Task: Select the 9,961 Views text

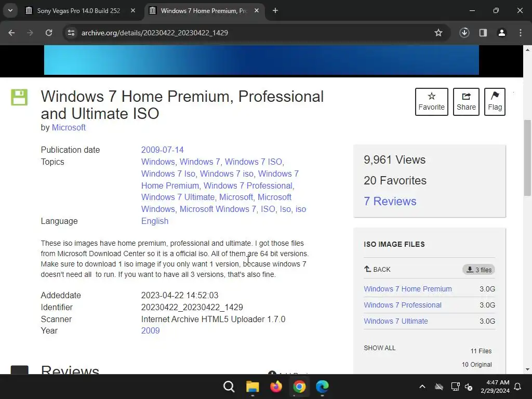Action: (x=395, y=160)
